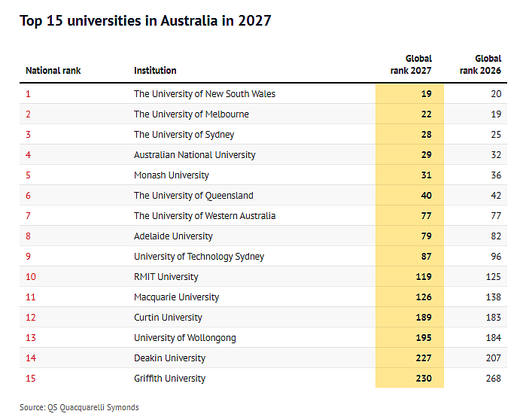Click 'The University of Sydney' name

tap(184, 135)
